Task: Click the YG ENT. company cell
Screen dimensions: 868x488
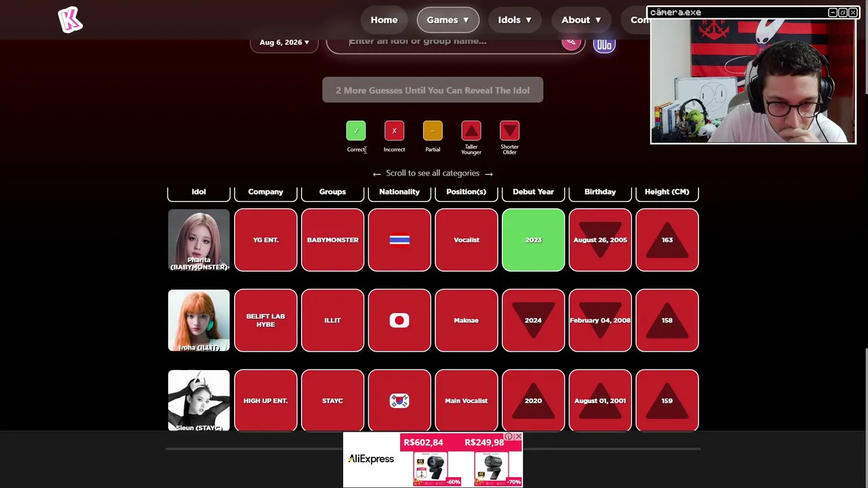Action: point(266,240)
